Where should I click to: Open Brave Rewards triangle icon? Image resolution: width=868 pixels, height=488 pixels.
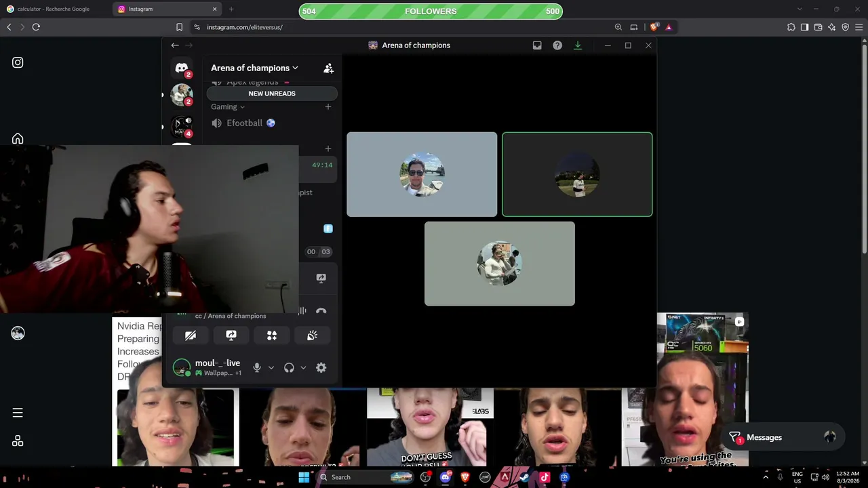point(669,27)
